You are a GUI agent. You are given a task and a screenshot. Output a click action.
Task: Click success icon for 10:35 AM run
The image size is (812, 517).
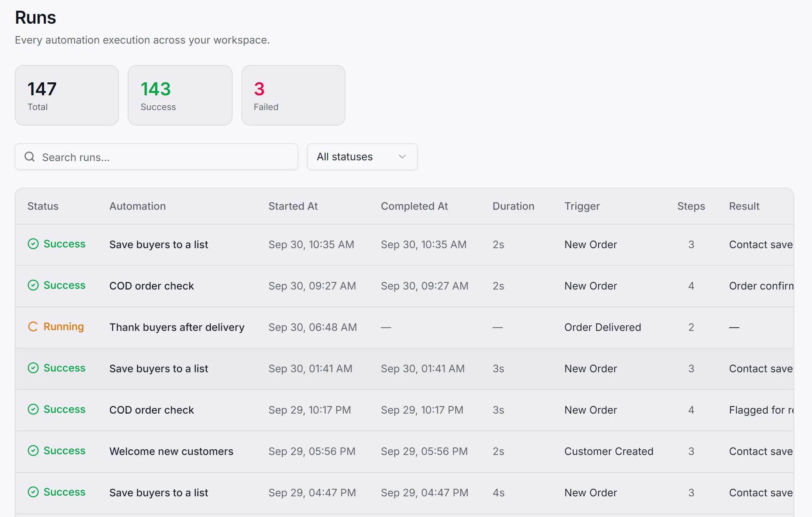[x=33, y=244]
